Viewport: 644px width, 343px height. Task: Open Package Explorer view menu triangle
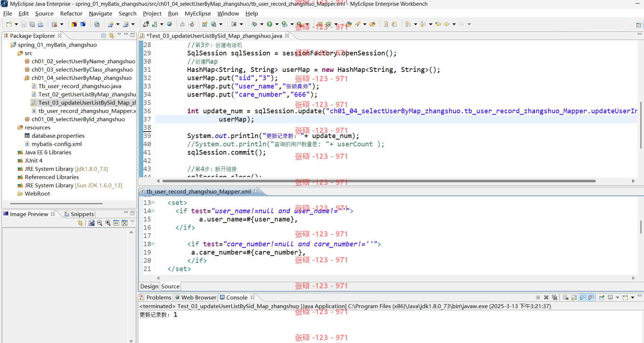[119, 35]
